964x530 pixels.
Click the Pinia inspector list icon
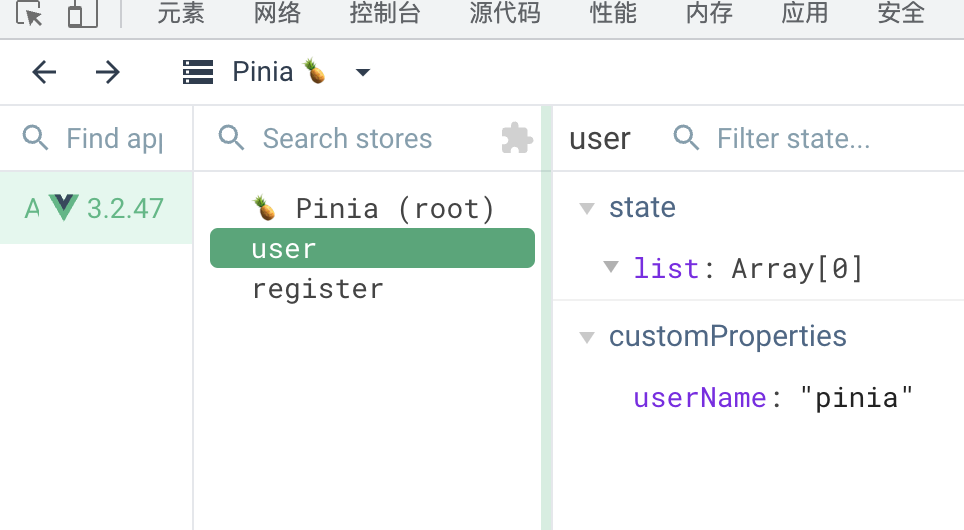coord(198,72)
